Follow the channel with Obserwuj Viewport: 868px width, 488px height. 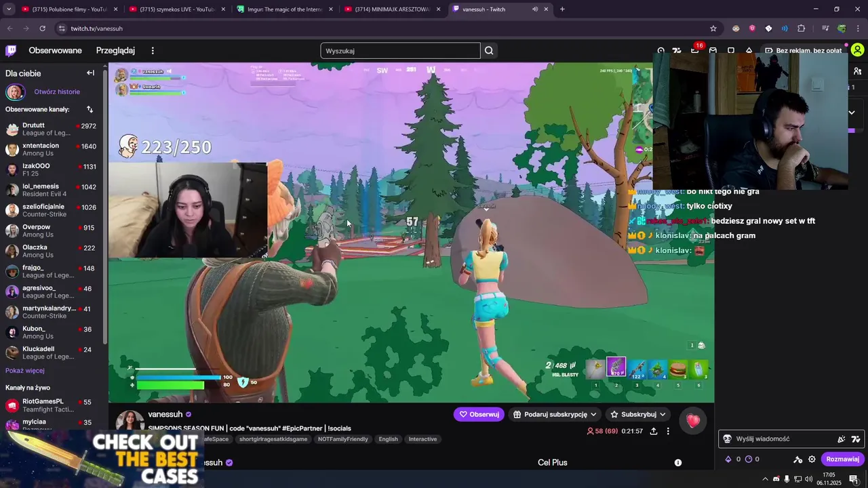(479, 414)
